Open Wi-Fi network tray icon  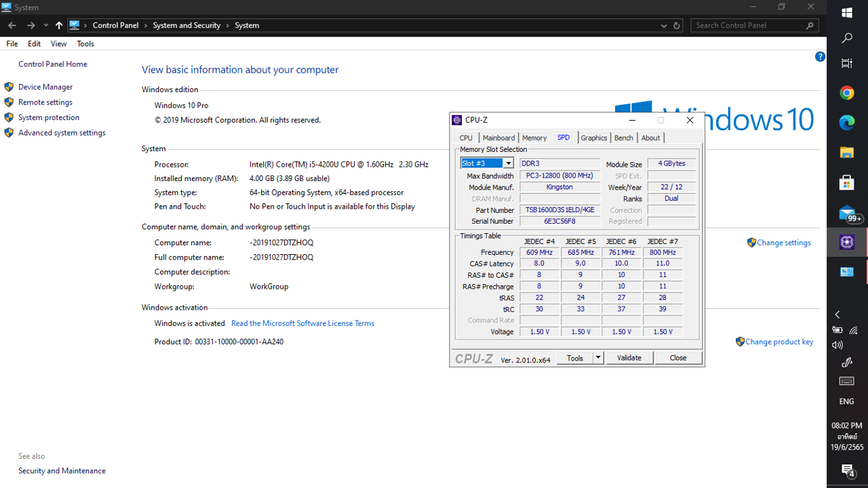click(x=854, y=330)
